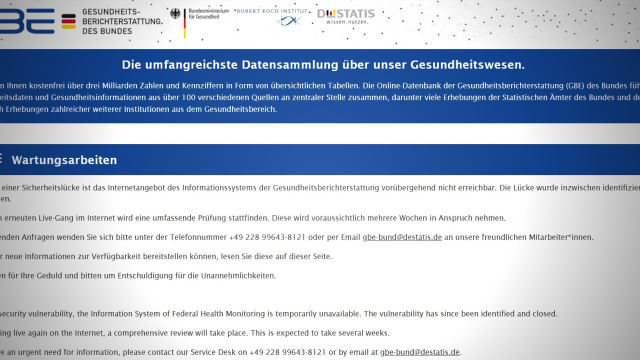Image resolution: width=640 pixels, height=360 pixels.
Task: Click the sentence about erneuten Live-Gang
Action: pyautogui.click(x=253, y=218)
